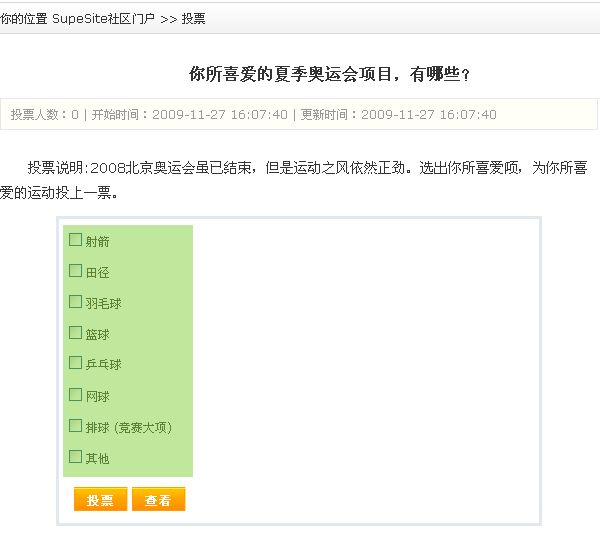The height and width of the screenshot is (537, 600).
Task: Select the 羽毛球 checkbox
Action: click(x=75, y=302)
